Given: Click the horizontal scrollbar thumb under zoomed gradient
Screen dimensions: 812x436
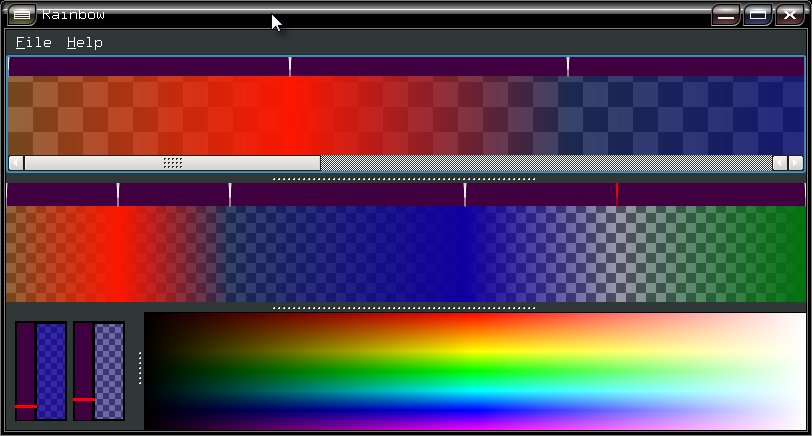Looking at the screenshot, I should point(172,163).
